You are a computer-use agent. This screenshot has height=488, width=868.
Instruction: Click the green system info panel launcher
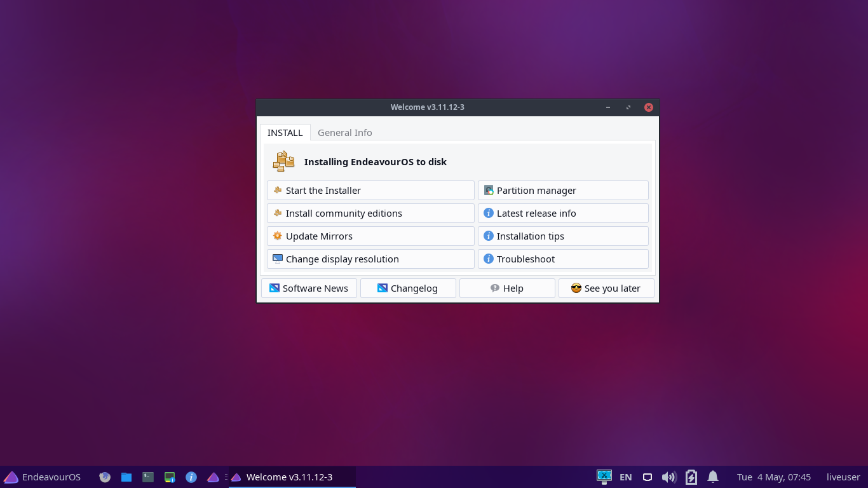coord(170,477)
